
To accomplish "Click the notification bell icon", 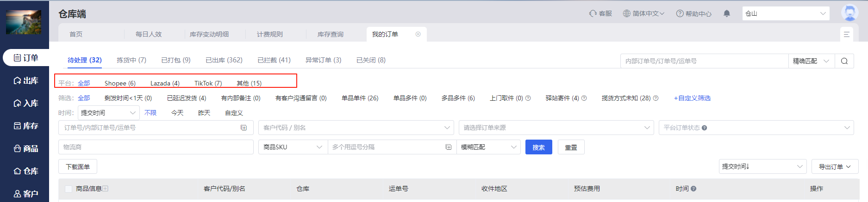I will [x=727, y=13].
